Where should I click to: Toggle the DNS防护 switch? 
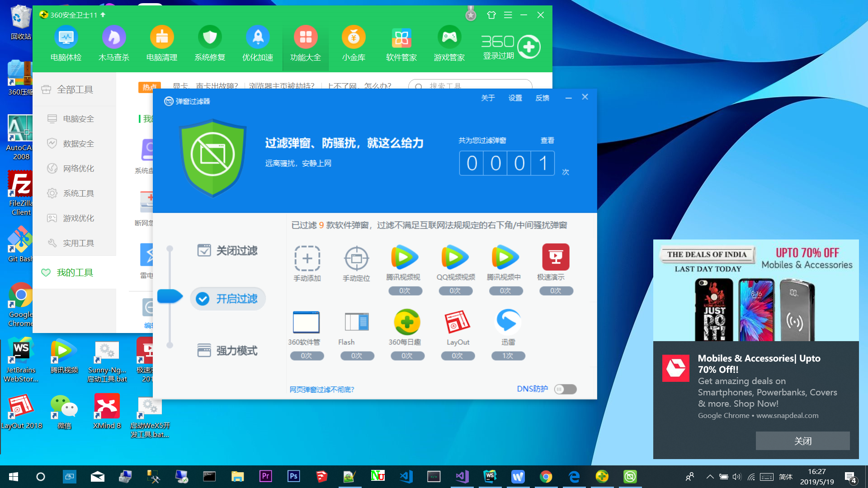click(565, 389)
